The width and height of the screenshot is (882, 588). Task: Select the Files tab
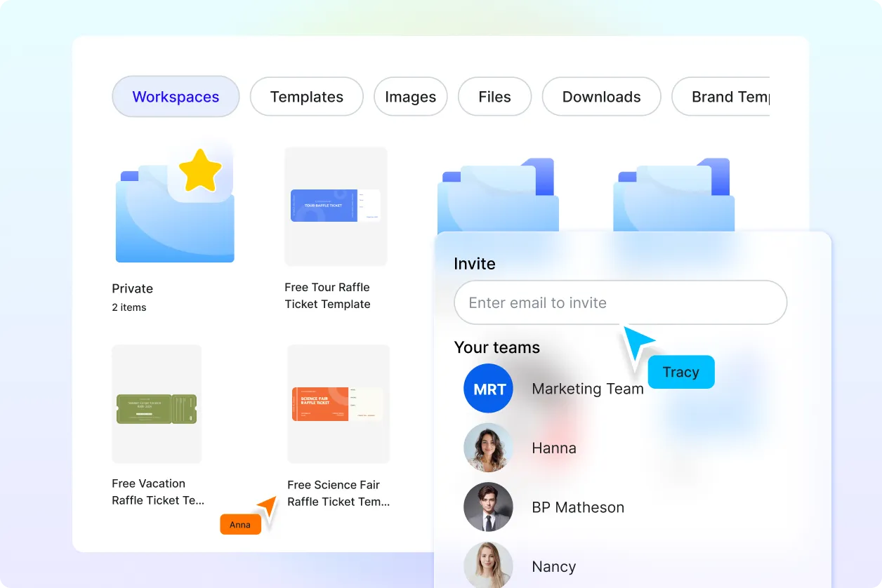coord(494,96)
